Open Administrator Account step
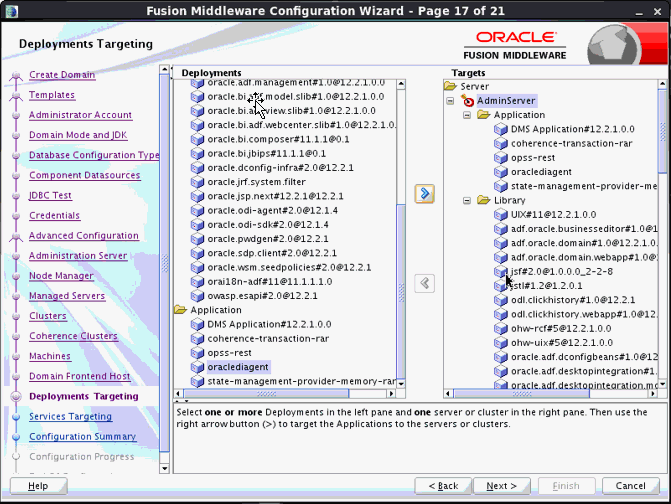 (80, 115)
